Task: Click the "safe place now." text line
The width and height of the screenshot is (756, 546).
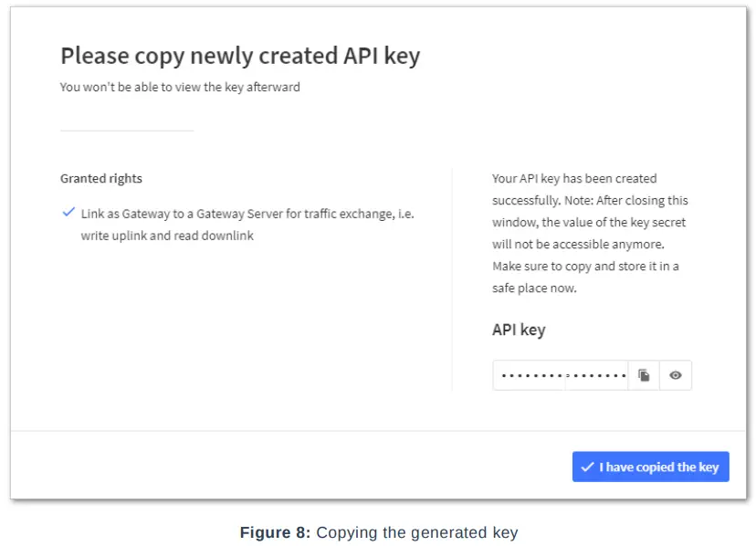Action: coord(534,288)
